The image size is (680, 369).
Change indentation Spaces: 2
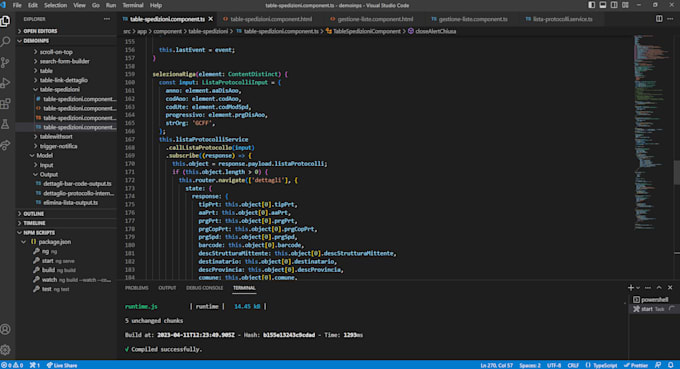(x=530, y=365)
